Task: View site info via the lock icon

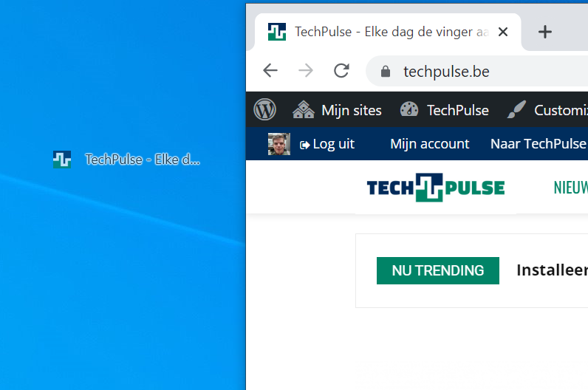Action: coord(386,71)
